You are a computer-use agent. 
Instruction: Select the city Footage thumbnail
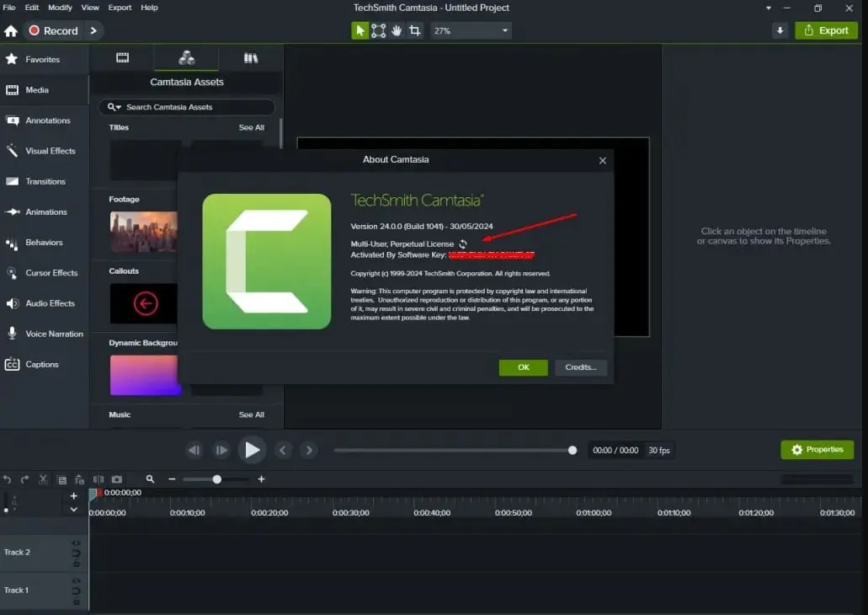click(143, 232)
